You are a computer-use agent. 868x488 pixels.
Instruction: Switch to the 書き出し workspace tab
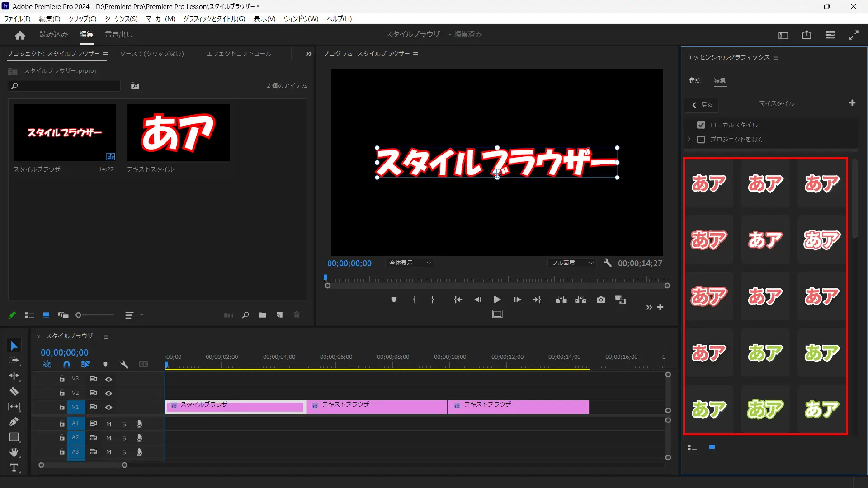pyautogui.click(x=119, y=34)
